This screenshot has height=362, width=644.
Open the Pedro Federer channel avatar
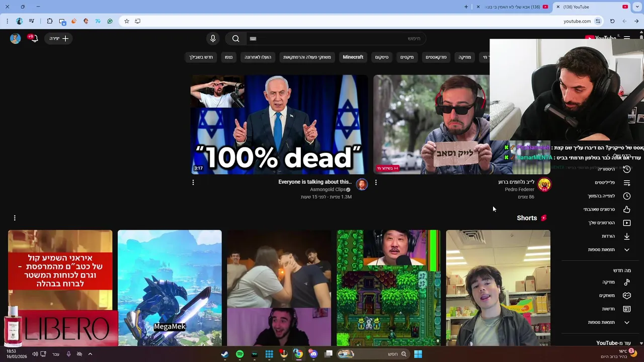click(544, 185)
